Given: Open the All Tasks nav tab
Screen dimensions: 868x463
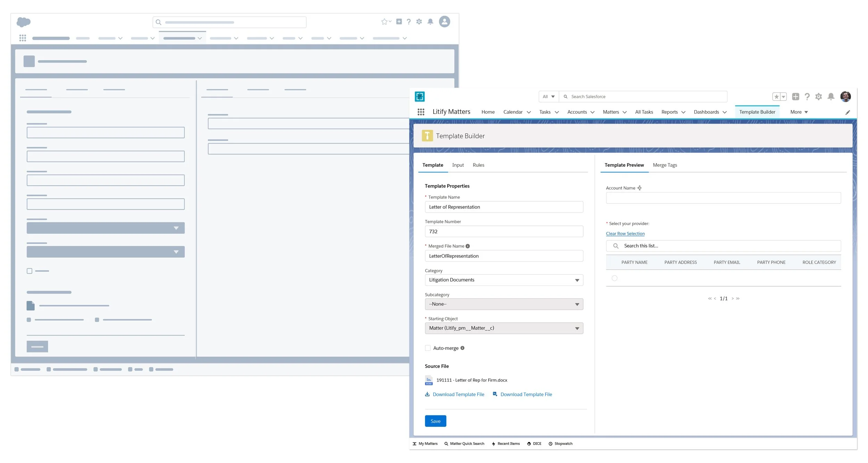Looking at the screenshot, I should pyautogui.click(x=644, y=112).
